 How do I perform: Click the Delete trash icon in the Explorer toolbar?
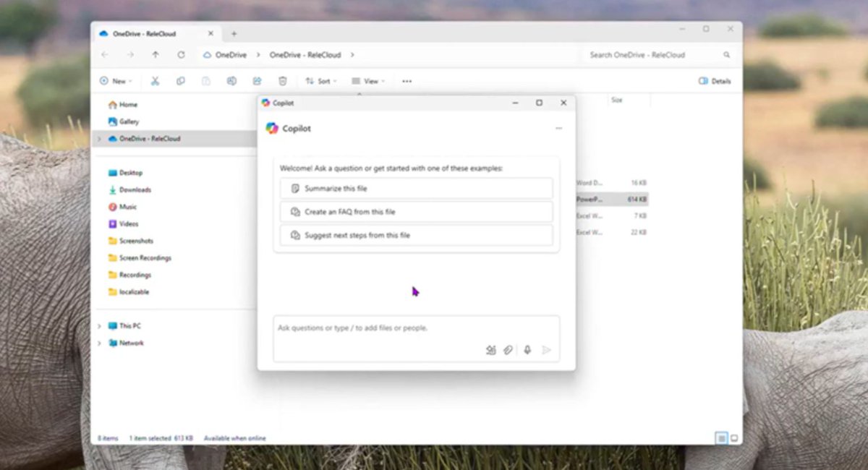pos(283,81)
